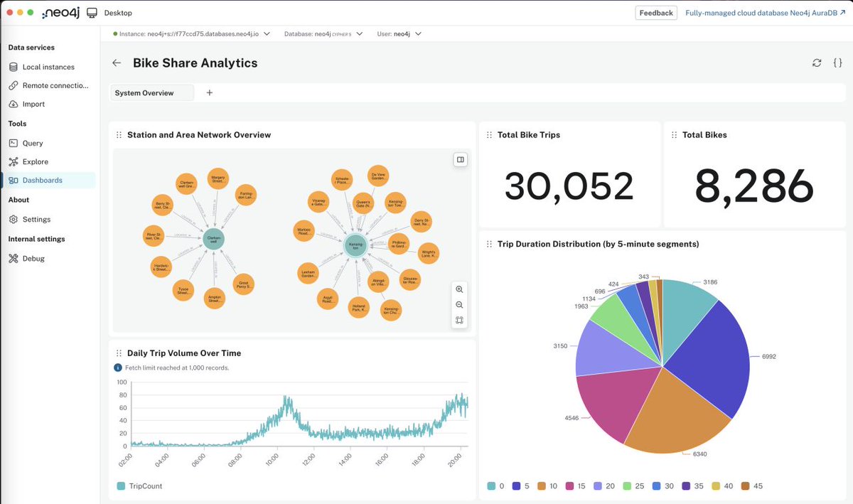Grab the Total Bikes card handle
The image size is (853, 504).
[x=673, y=135]
